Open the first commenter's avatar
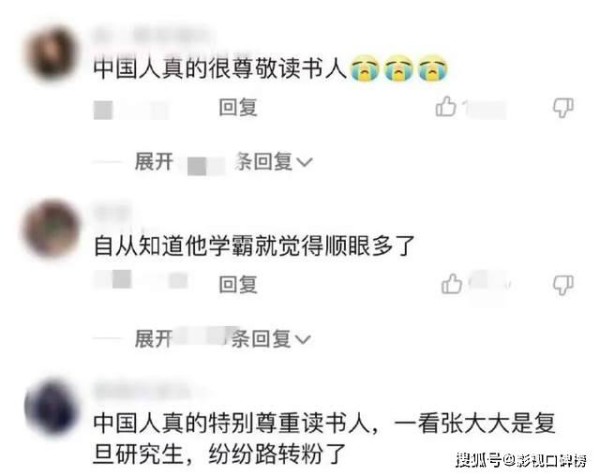This screenshot has height=476, width=600. [x=52, y=54]
